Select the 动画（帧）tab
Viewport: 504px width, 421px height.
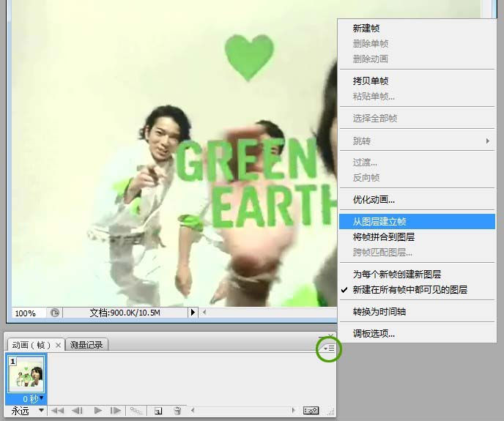(31, 345)
